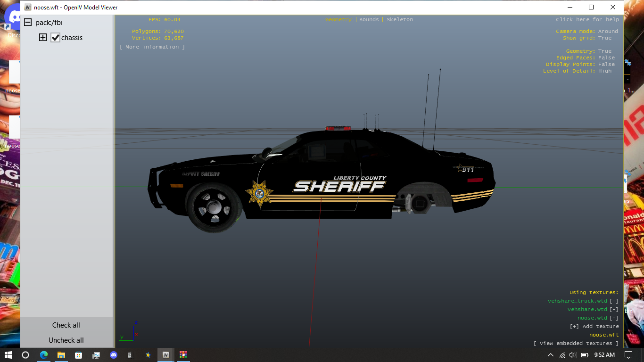Switch to the Bounds view tab
This screenshot has width=644, height=362.
click(x=369, y=19)
